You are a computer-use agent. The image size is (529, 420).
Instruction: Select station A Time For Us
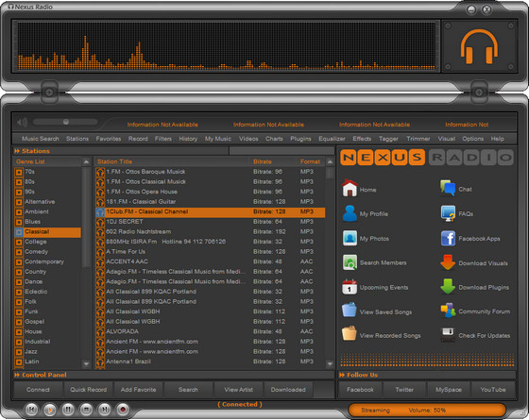tap(210, 252)
